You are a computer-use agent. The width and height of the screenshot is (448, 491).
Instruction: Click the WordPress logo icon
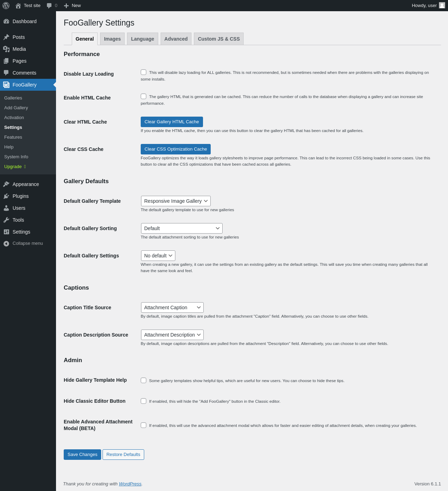6,6
